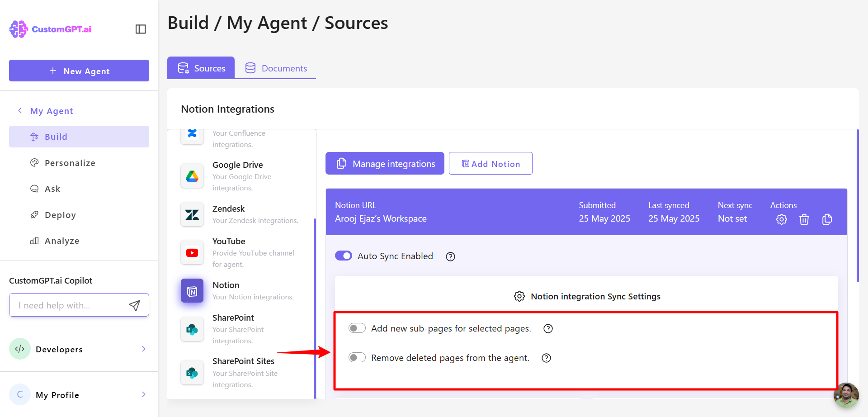868x417 pixels.
Task: Collapse the sidebar panel icon
Action: (141, 29)
